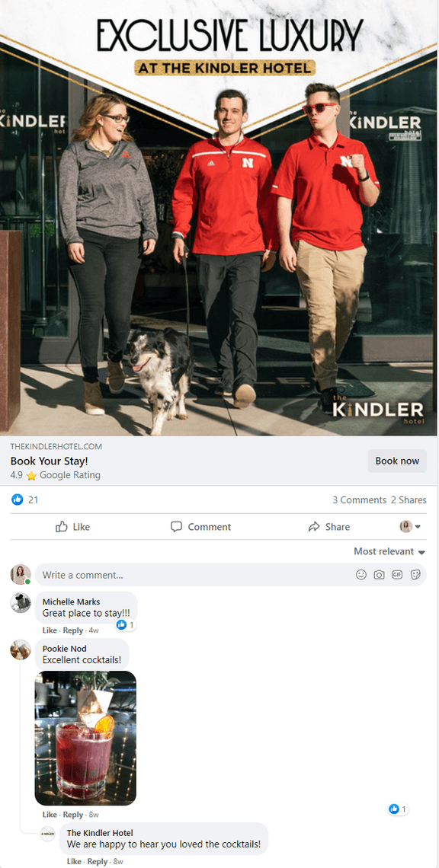Screen dimensions: 439x868
Task: Click like reaction badge on Pookie Nod comment
Action: (x=398, y=809)
